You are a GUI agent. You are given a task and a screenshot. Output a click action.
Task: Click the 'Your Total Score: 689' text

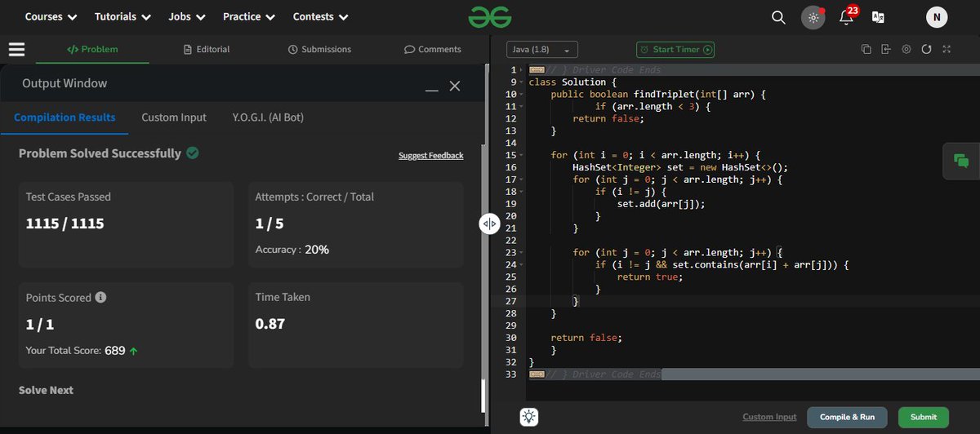[82, 350]
